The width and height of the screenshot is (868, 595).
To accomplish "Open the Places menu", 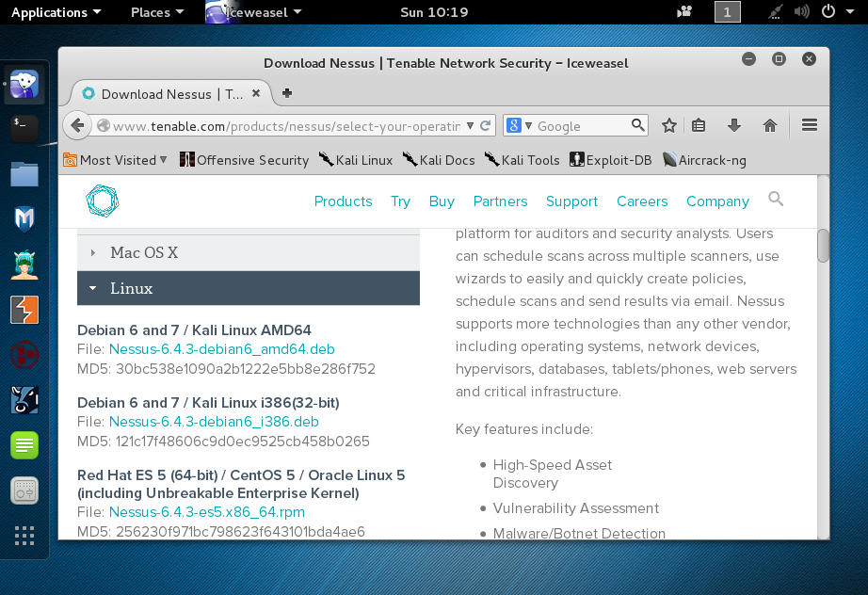I will pyautogui.click(x=157, y=12).
